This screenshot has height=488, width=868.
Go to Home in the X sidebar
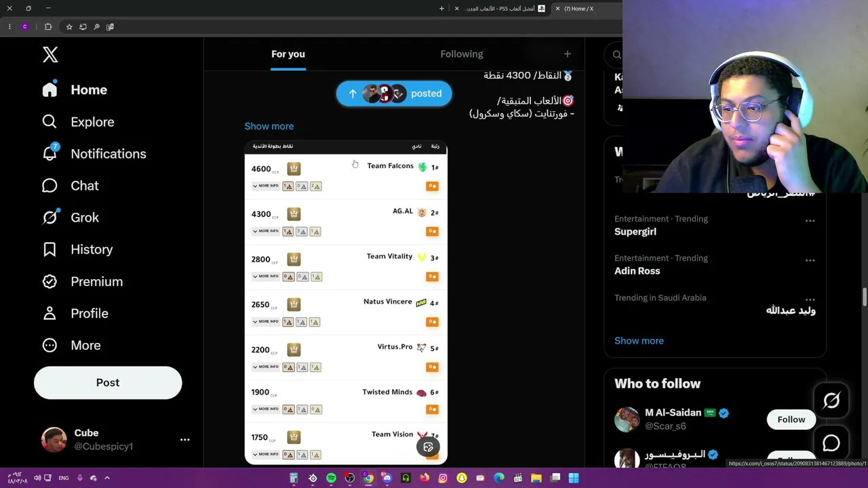[x=75, y=90]
